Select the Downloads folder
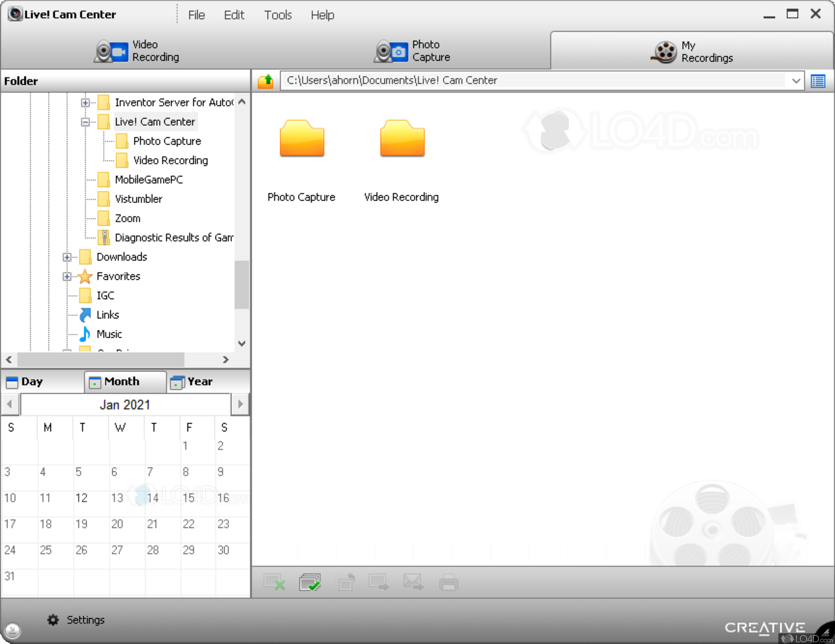The height and width of the screenshot is (644, 835). coord(122,257)
